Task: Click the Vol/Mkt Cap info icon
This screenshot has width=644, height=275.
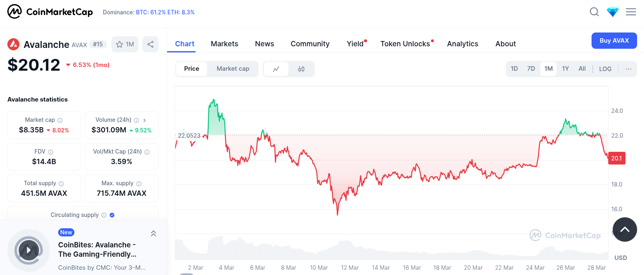Action: [x=147, y=152]
